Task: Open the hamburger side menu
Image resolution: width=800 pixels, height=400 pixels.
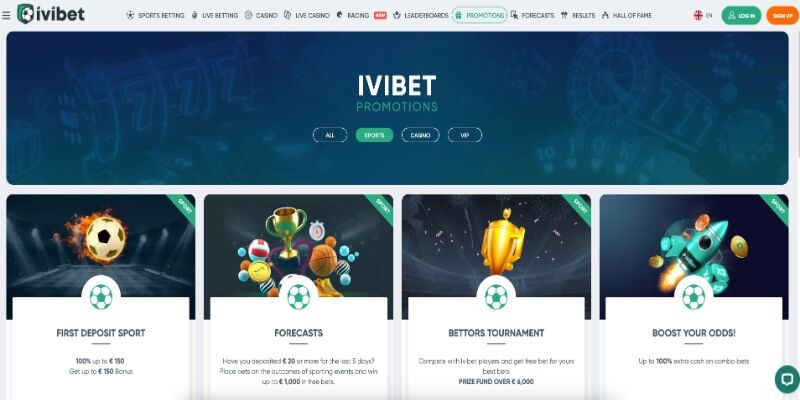Action: tap(6, 15)
